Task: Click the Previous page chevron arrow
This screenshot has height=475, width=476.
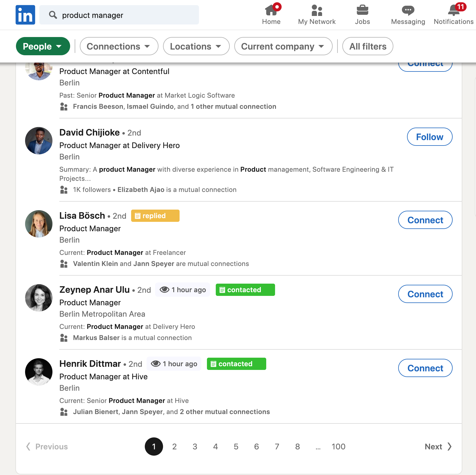Action: click(28, 446)
